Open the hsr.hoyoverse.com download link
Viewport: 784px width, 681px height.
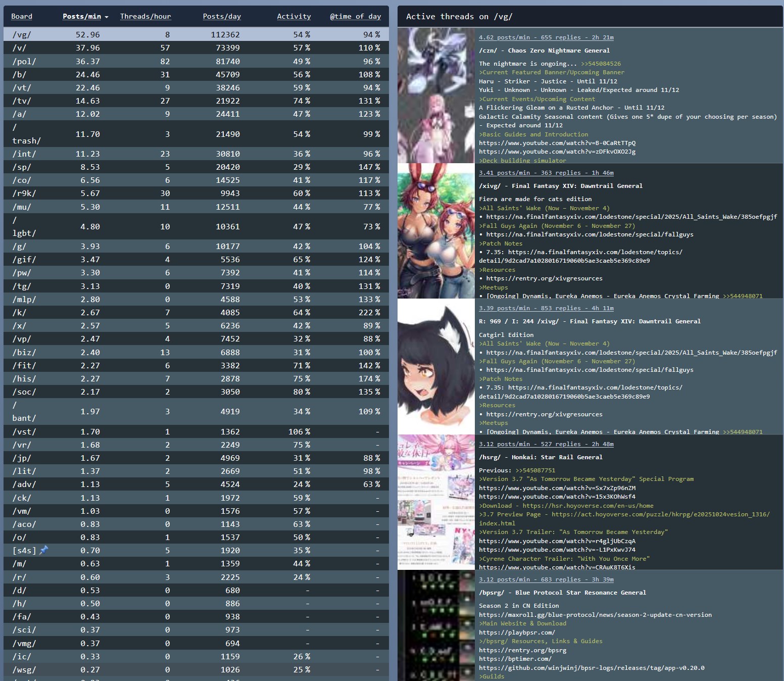click(588, 506)
